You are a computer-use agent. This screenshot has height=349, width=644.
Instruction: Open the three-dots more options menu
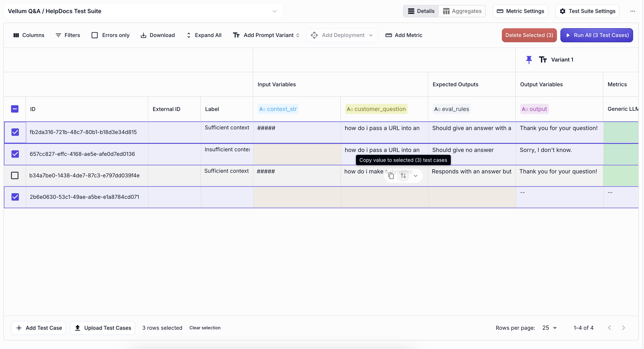pyautogui.click(x=632, y=11)
